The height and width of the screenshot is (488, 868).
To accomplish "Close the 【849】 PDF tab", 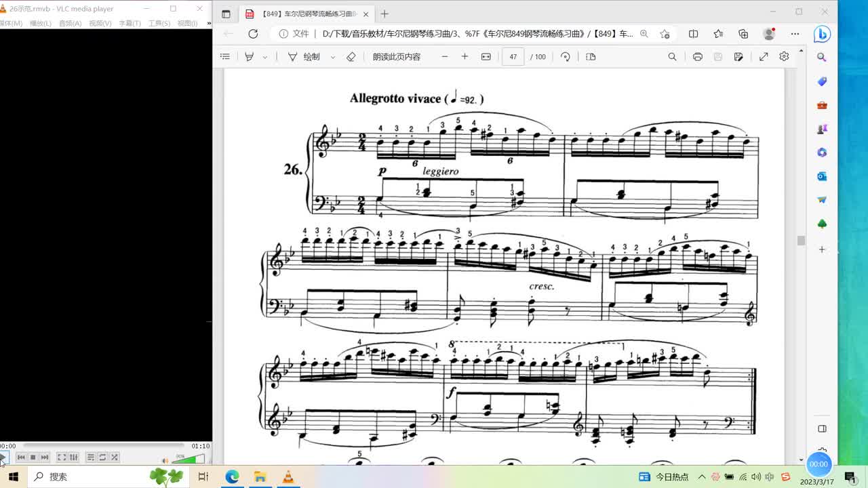I will coord(366,14).
